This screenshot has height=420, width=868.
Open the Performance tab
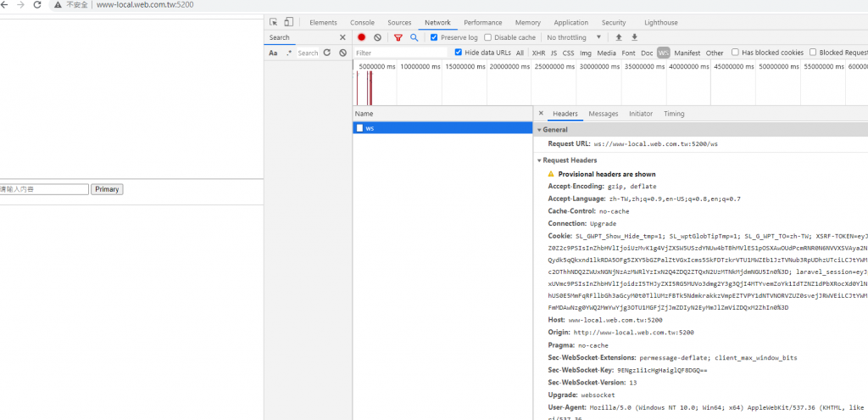[482, 23]
